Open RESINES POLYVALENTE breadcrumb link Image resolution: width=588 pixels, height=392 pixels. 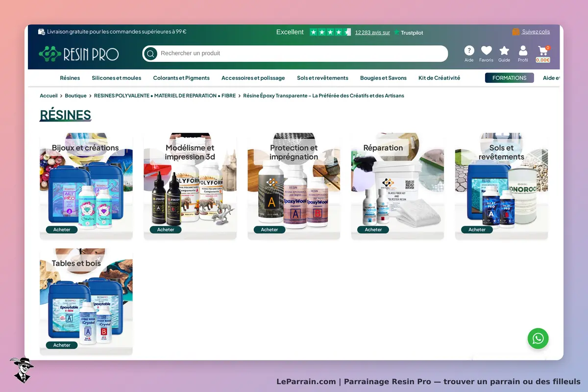click(165, 96)
